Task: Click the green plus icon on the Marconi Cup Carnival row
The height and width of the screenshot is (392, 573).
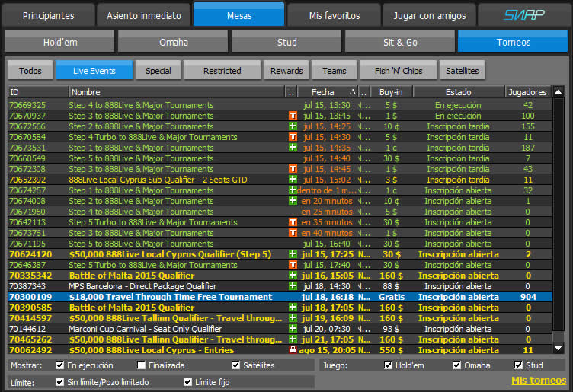Action: click(x=293, y=329)
